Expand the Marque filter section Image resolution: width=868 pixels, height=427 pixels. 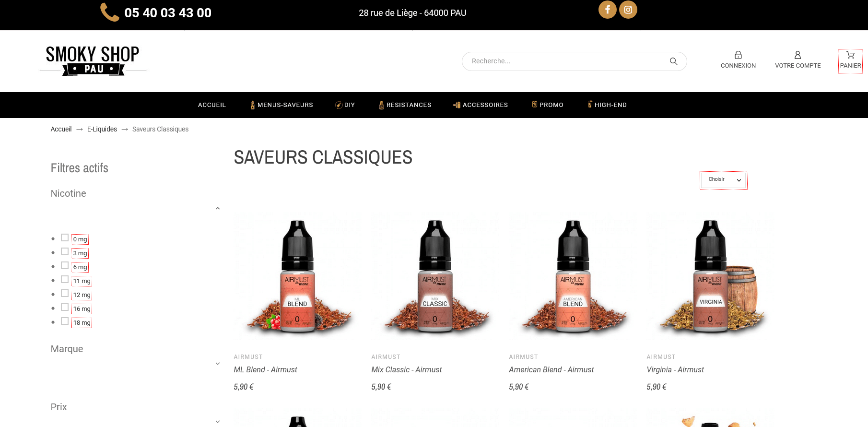point(218,364)
